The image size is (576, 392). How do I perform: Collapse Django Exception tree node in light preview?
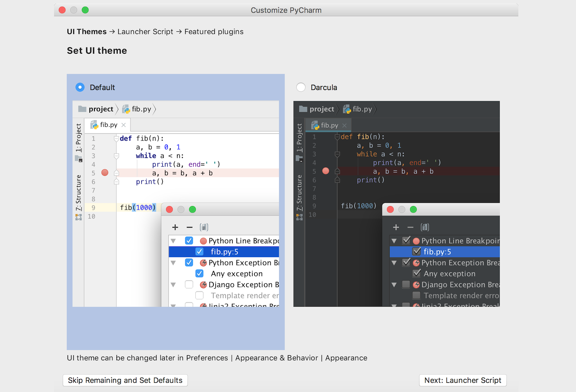click(173, 285)
